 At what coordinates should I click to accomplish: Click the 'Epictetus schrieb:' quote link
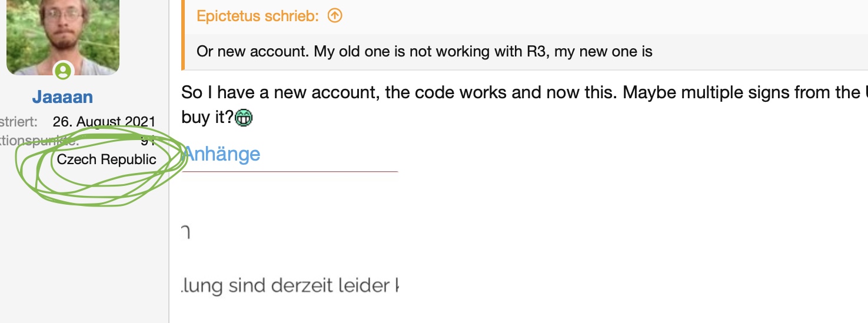point(258,16)
